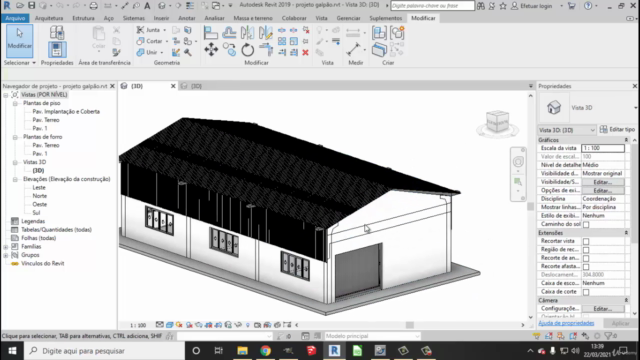This screenshot has height=360, width=640.
Task: Switch to the second {3D} view tab
Action: (196, 86)
